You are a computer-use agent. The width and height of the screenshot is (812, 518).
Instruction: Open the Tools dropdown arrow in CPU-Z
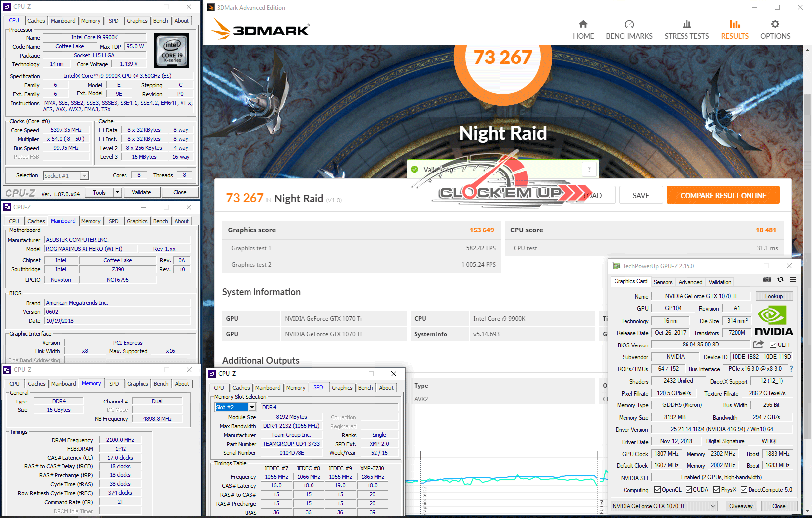click(118, 192)
